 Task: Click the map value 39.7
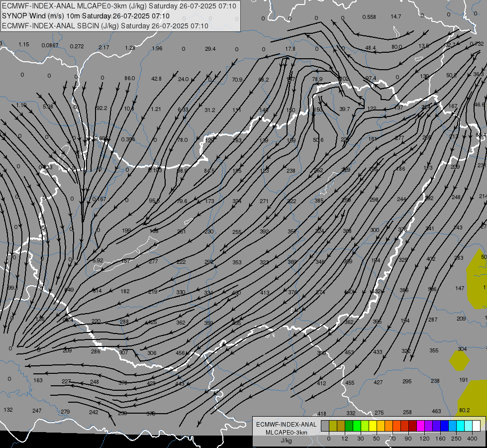pyautogui.click(x=344, y=109)
